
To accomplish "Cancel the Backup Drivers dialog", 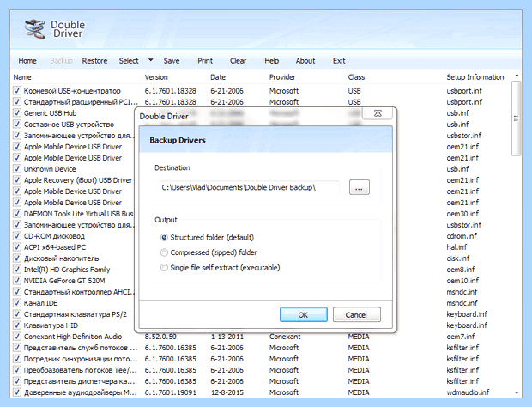I will click(357, 314).
